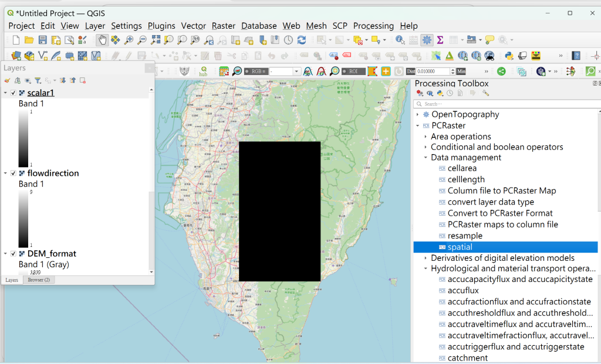
Task: Toggle the ROI button in SCP toolbar
Action: [x=353, y=71]
